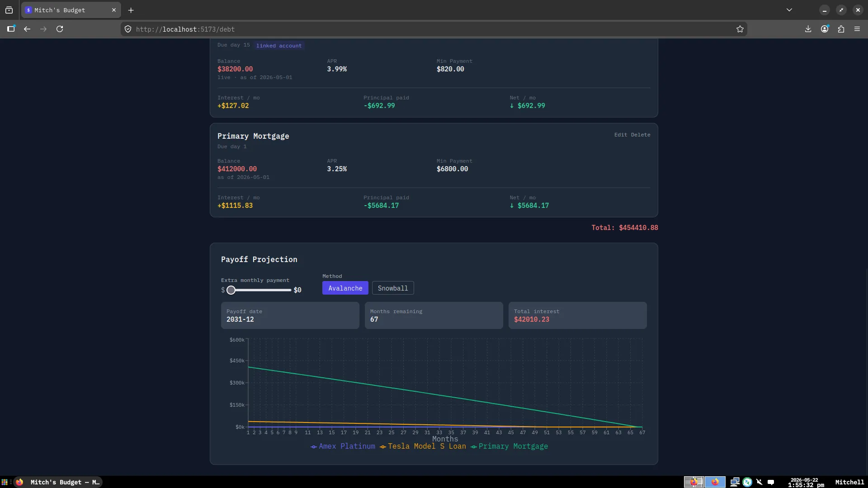Click Primary Mortgage balance $412000.00

tap(237, 169)
